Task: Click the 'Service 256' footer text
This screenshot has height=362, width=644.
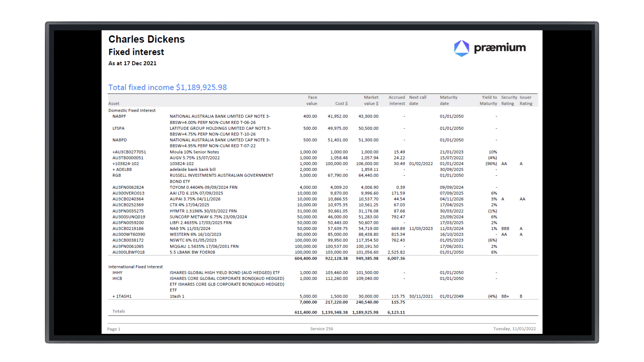Action: pos(322,329)
